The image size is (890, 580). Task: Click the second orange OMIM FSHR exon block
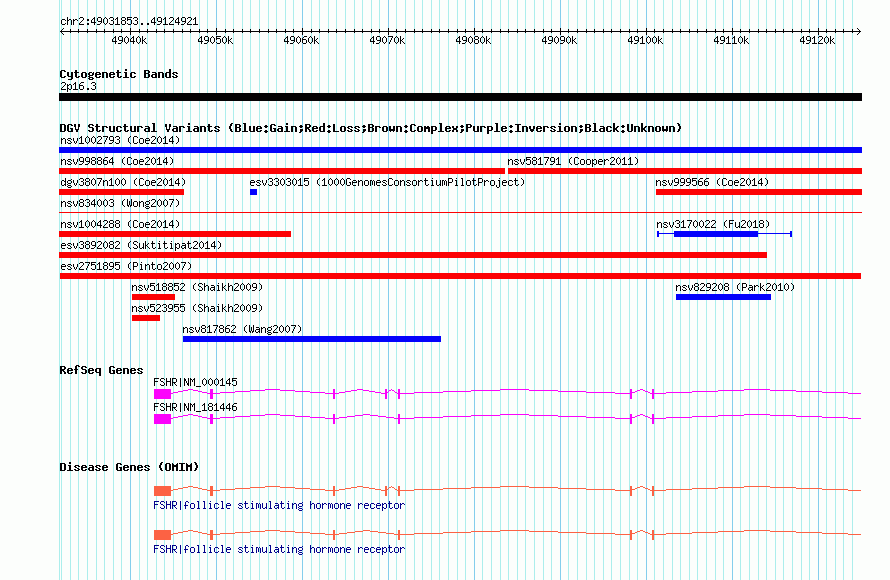click(162, 535)
